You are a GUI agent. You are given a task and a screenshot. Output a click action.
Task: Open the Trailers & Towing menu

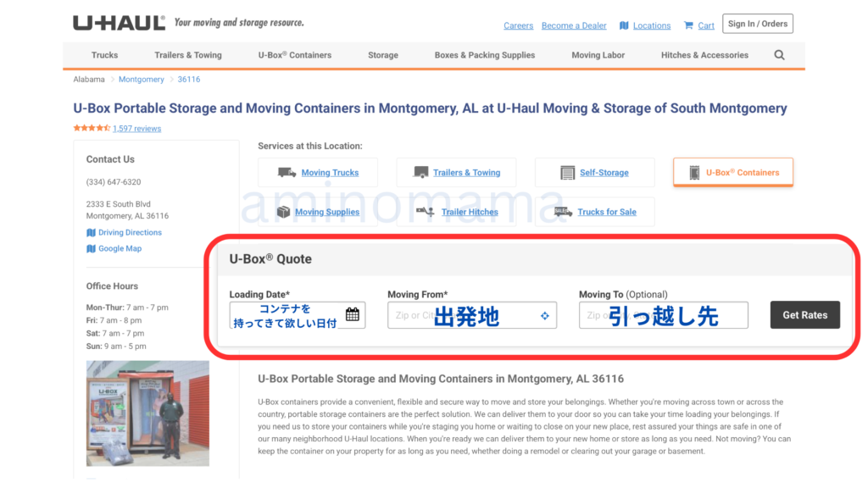pyautogui.click(x=188, y=55)
